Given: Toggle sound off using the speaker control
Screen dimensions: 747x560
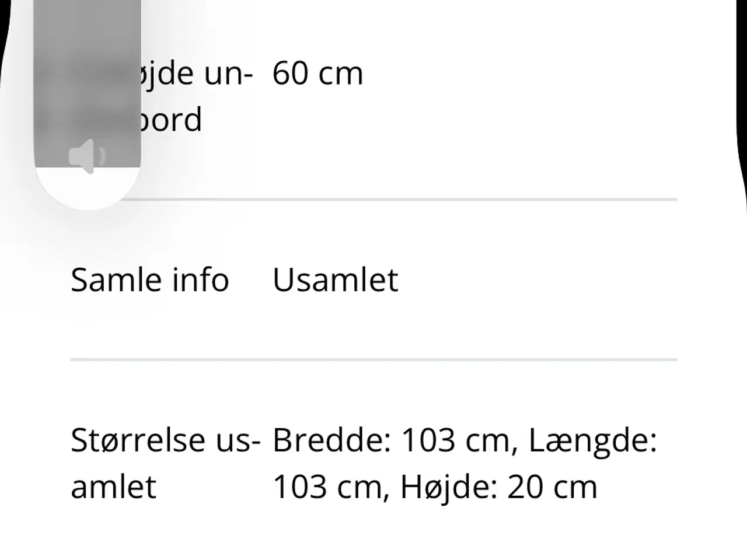Looking at the screenshot, I should (x=86, y=154).
